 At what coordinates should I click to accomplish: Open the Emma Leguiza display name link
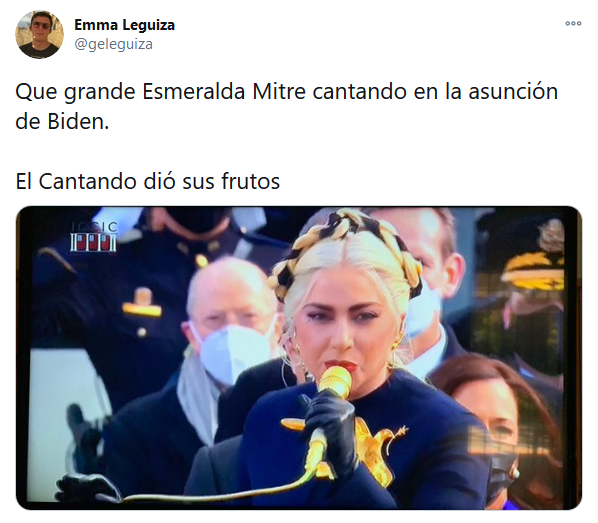[x=124, y=25]
